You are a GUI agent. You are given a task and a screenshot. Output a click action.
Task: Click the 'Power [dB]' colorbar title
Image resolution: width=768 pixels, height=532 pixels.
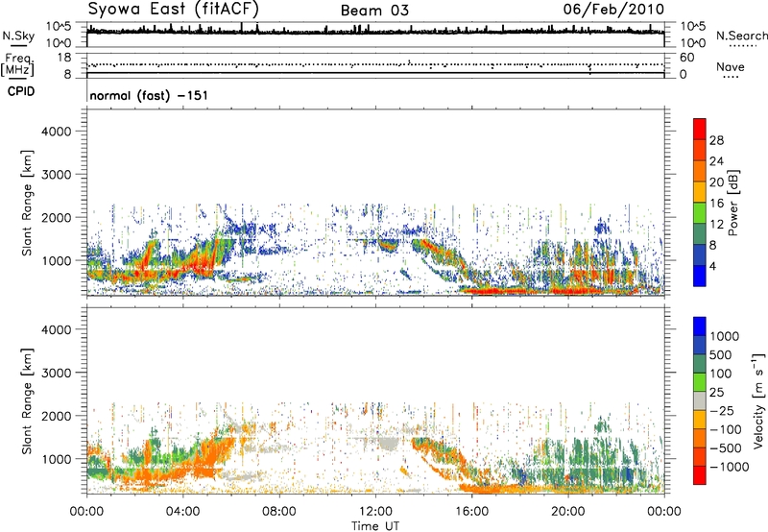(x=733, y=203)
